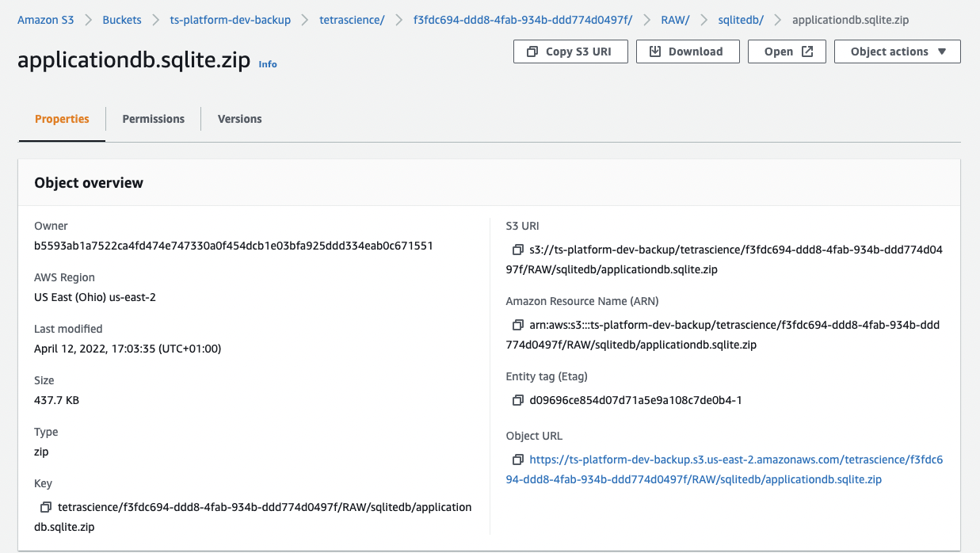Open ts-platform-dev-backup bucket breadcrumb
Viewport: 980px width, 553px height.
pos(231,19)
